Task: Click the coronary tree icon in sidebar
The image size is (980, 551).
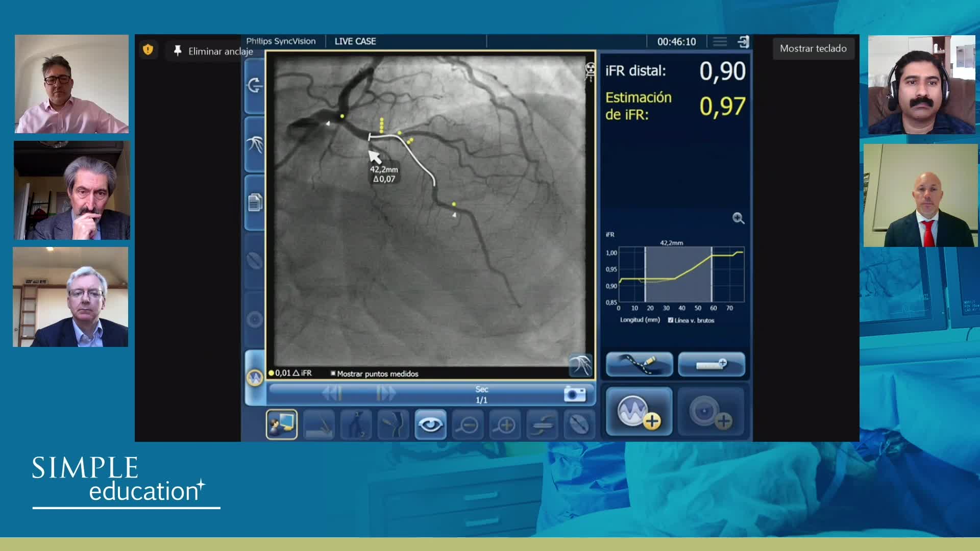Action: pyautogui.click(x=255, y=144)
